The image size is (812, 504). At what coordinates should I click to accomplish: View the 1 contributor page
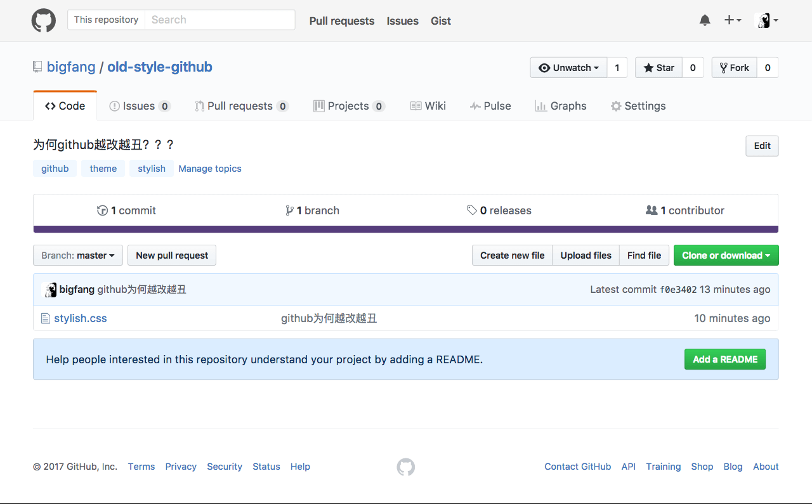tap(685, 210)
